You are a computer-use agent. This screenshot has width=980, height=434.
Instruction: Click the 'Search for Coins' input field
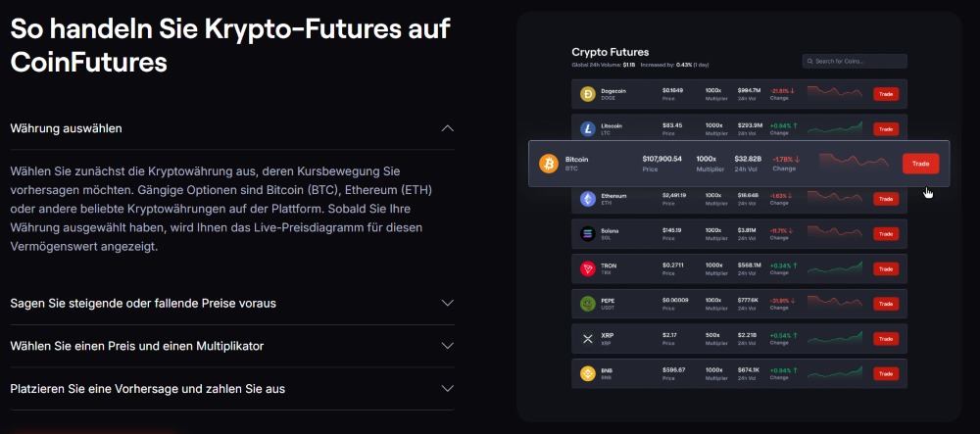click(855, 61)
